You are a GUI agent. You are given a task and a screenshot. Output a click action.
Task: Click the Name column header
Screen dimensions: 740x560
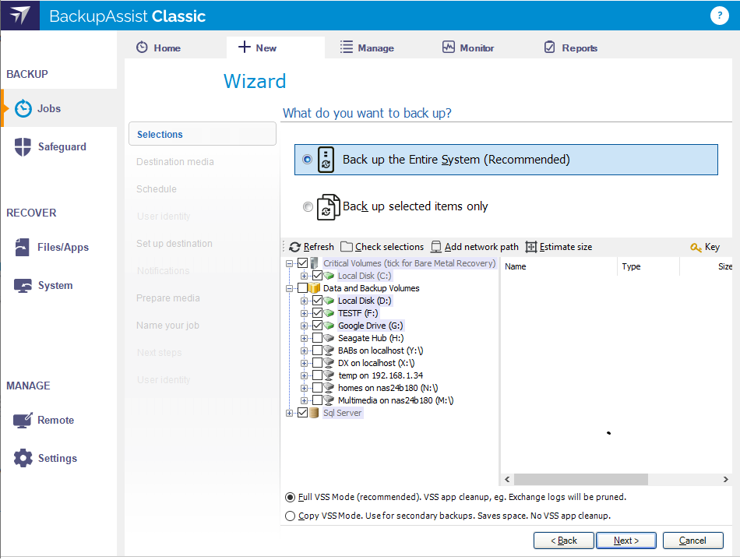click(x=559, y=266)
